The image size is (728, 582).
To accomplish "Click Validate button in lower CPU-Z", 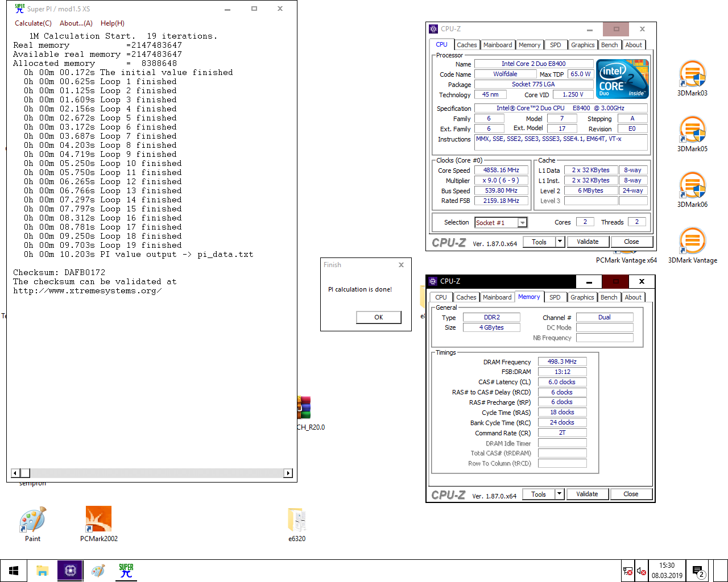I will (587, 494).
